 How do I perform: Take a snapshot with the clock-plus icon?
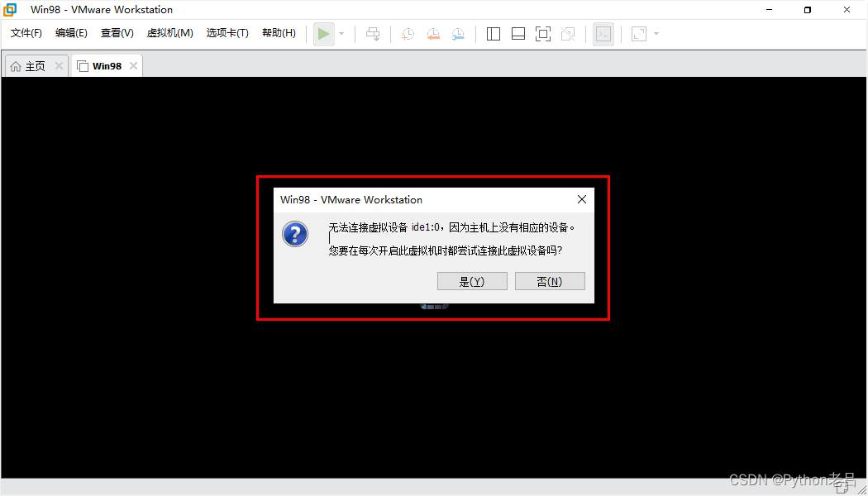pyautogui.click(x=408, y=35)
